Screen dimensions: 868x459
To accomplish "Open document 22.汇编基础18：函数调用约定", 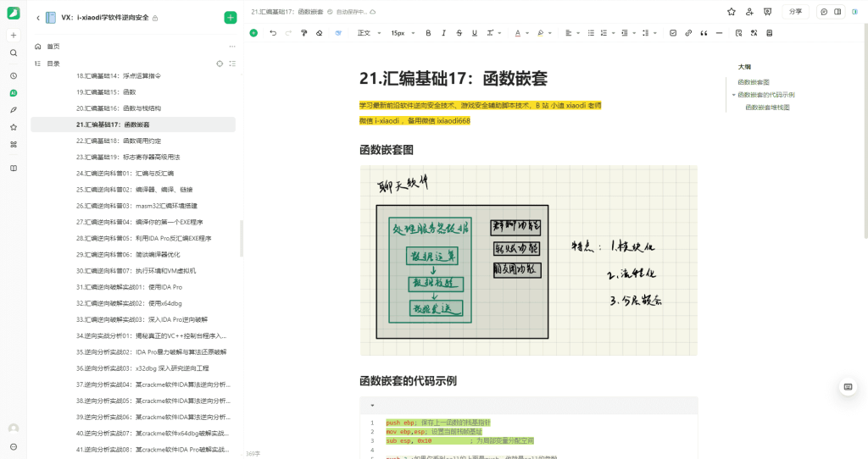I will [118, 141].
